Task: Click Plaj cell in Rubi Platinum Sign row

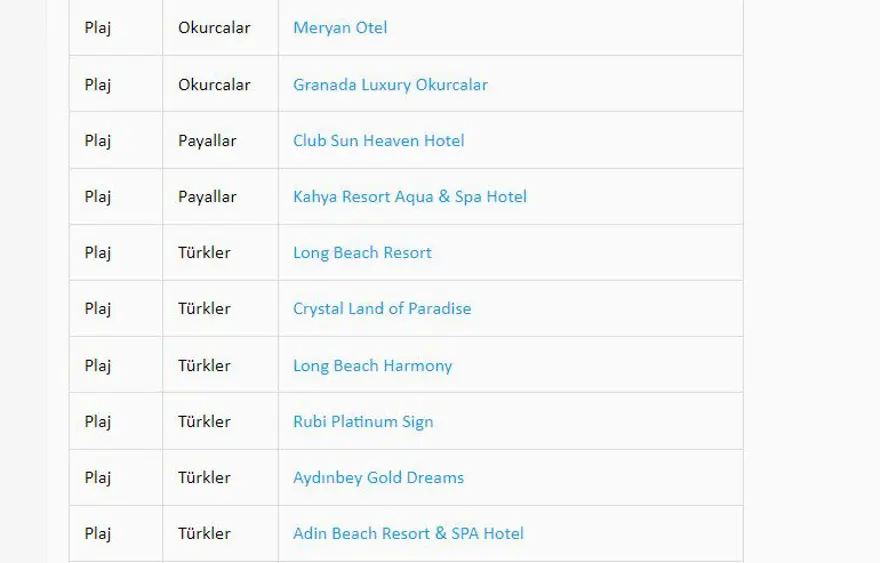Action: (x=98, y=422)
